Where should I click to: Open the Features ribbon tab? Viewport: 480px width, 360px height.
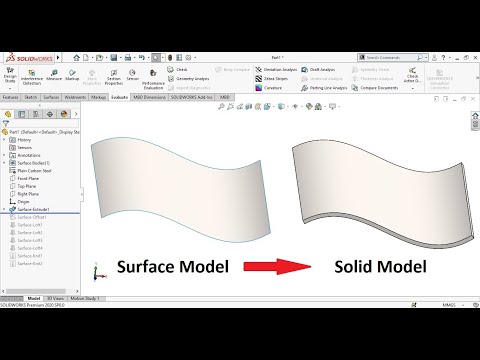[10, 97]
